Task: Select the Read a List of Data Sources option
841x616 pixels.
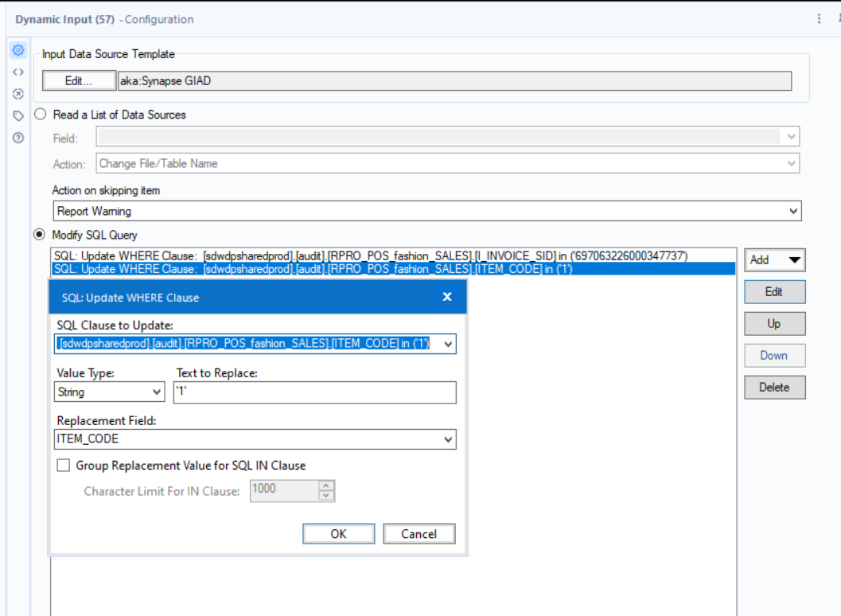Action: pyautogui.click(x=40, y=114)
